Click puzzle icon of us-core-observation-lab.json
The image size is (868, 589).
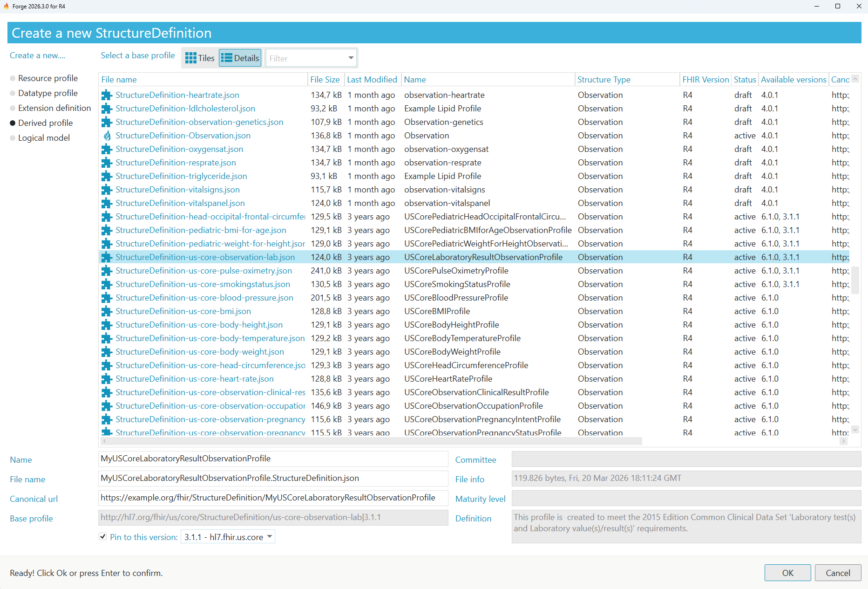[107, 257]
